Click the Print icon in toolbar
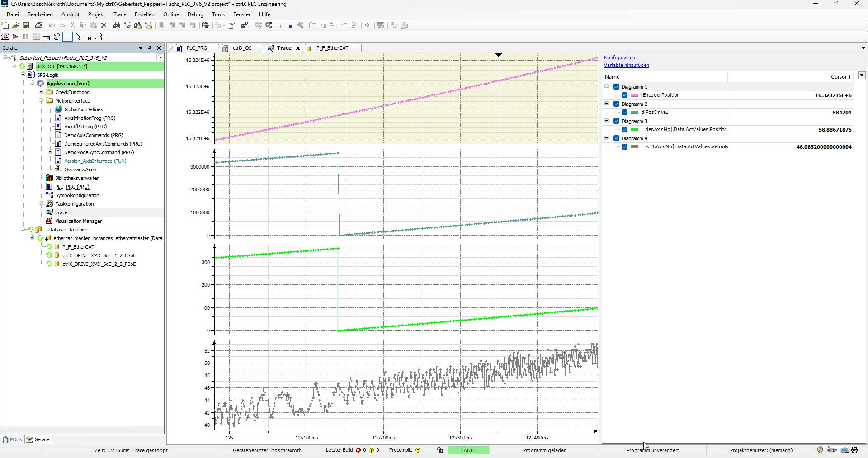The width and height of the screenshot is (868, 458). click(x=39, y=25)
